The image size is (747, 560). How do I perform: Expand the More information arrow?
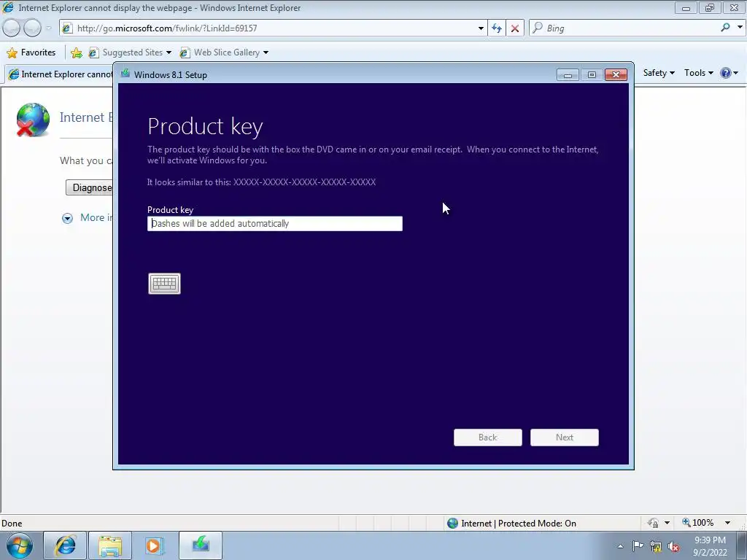[68, 218]
